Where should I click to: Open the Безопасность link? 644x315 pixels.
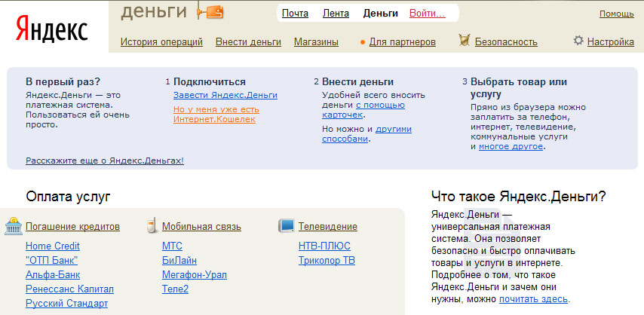(x=506, y=42)
